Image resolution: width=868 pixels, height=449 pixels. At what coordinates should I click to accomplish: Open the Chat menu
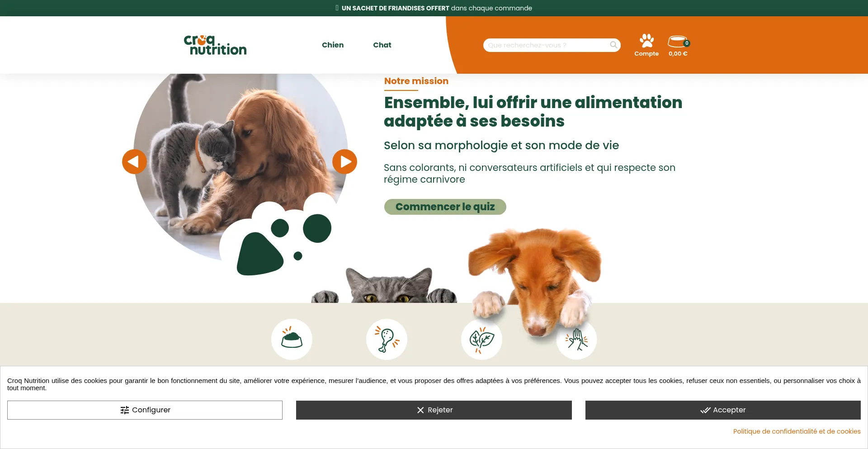382,45
